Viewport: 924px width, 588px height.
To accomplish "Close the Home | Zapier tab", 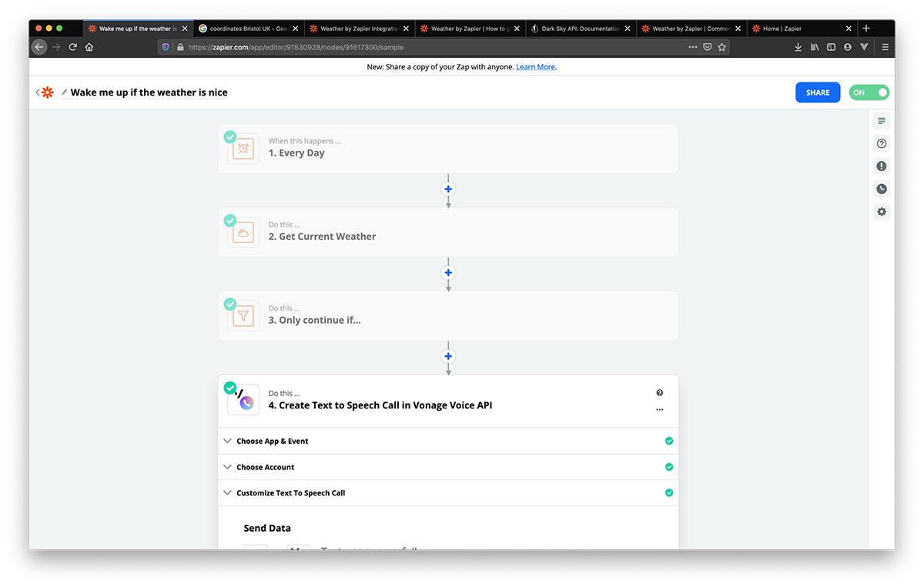I will click(x=849, y=29).
